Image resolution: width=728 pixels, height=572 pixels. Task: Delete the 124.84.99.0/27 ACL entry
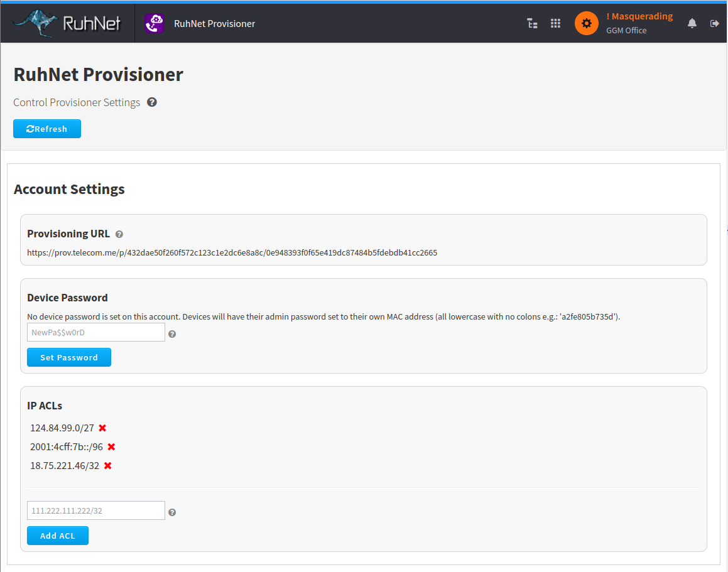click(x=102, y=428)
